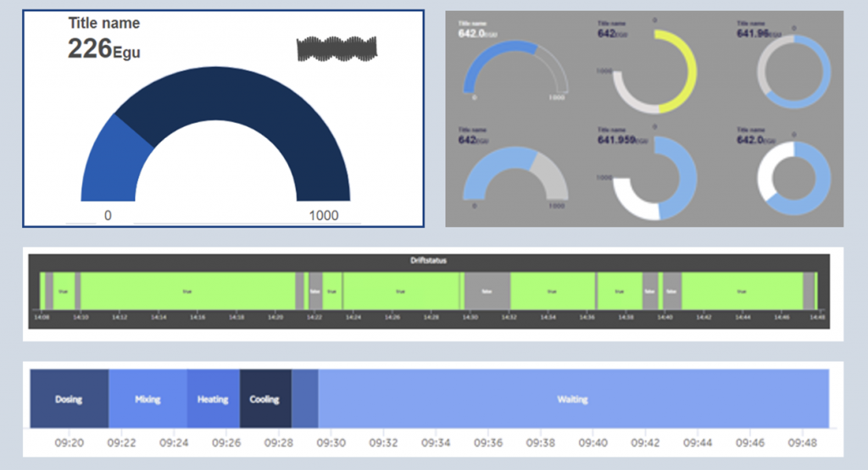Select the longest green true segment after 14:10
868x470 pixels.
pyautogui.click(x=186, y=290)
